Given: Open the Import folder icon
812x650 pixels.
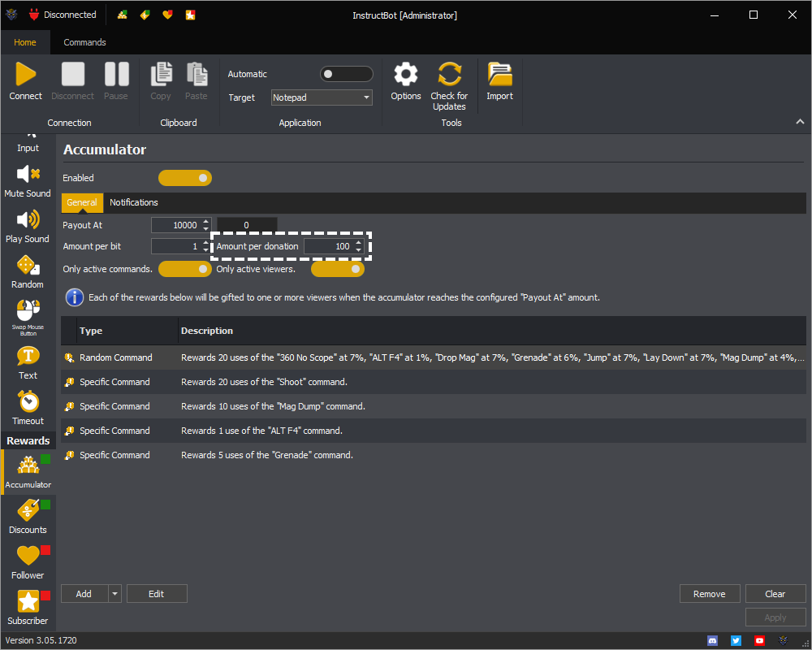Looking at the screenshot, I should click(x=499, y=74).
